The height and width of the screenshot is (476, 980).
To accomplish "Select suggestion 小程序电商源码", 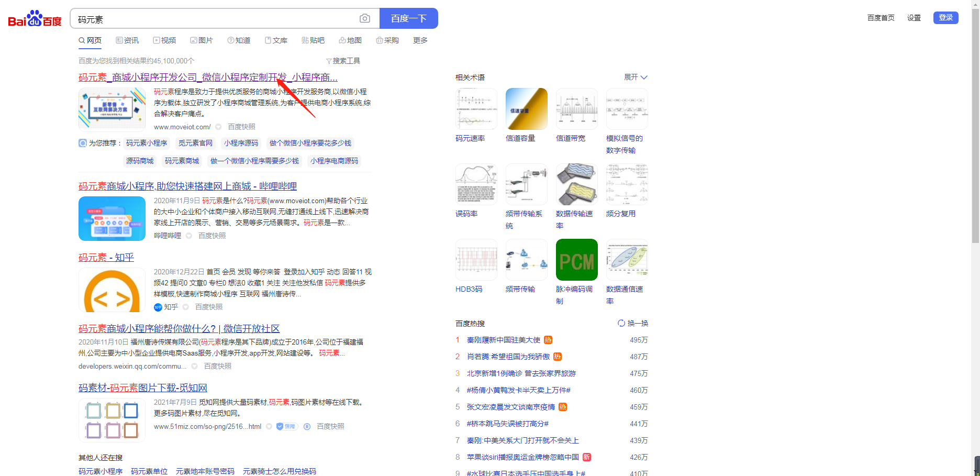I will [x=334, y=161].
